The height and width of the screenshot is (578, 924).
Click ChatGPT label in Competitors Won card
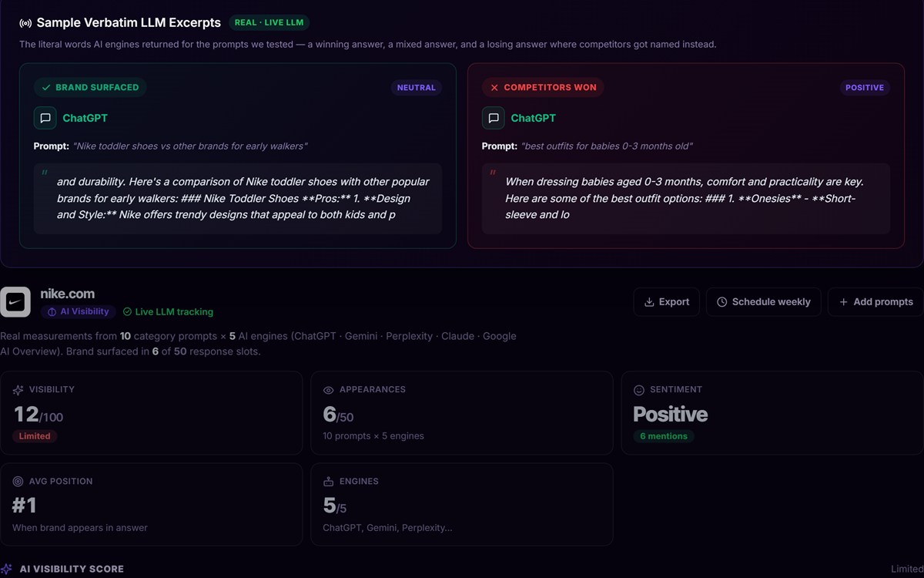coord(533,118)
